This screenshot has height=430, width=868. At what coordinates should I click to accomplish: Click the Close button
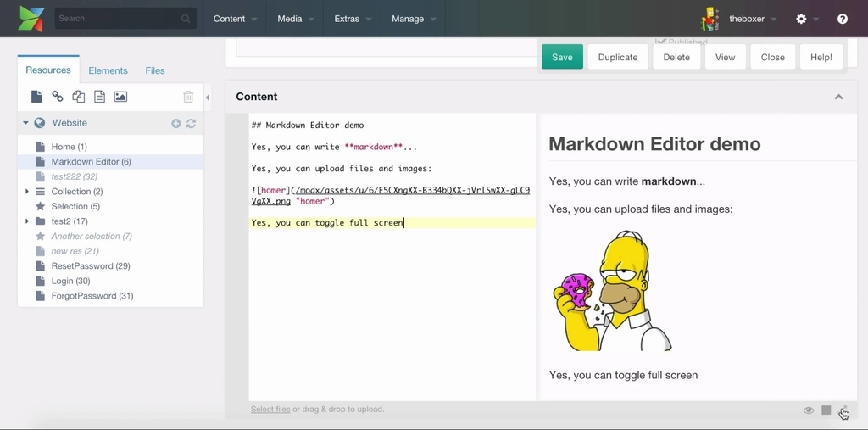773,57
